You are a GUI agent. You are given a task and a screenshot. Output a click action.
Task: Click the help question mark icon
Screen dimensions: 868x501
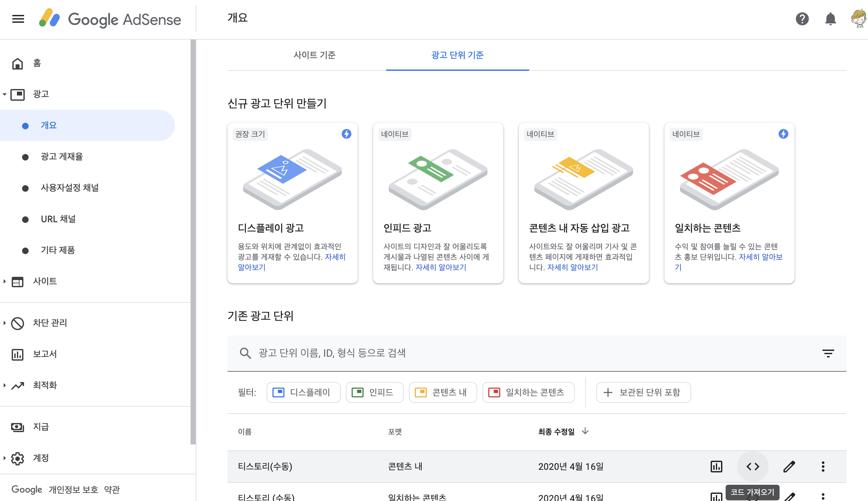[802, 19]
